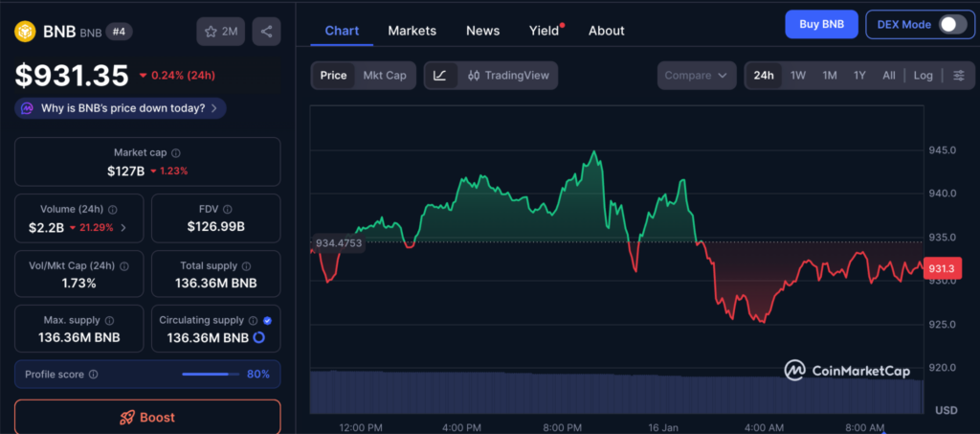Open chart settings sliders icon

point(958,76)
